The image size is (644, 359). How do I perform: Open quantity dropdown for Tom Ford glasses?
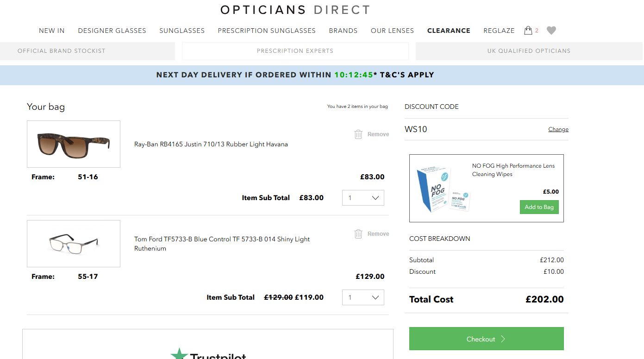click(x=363, y=297)
